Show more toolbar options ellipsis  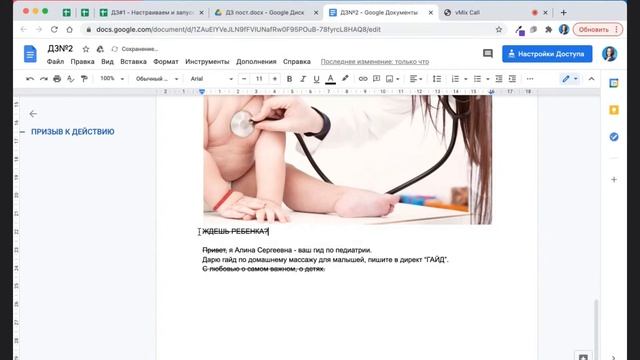click(x=530, y=79)
